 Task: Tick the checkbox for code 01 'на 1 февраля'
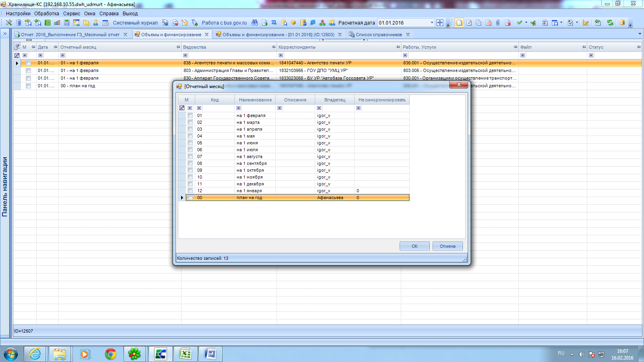pyautogui.click(x=190, y=115)
